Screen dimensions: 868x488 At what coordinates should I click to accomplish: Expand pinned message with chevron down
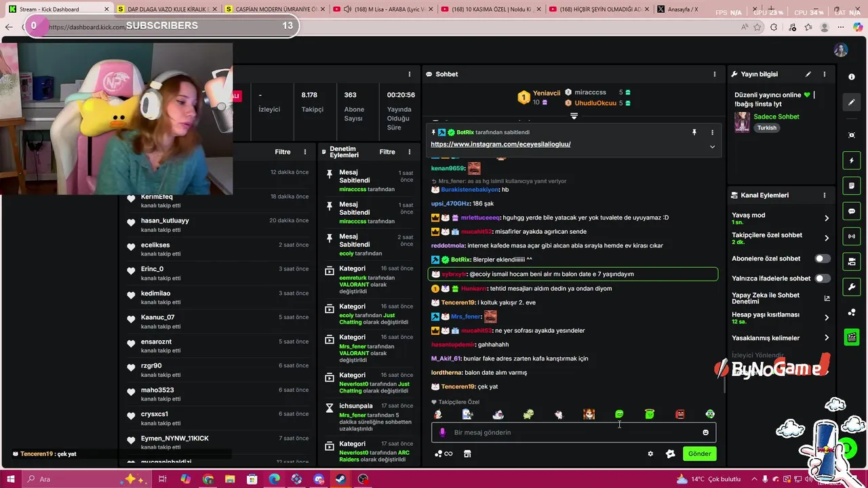click(x=712, y=146)
